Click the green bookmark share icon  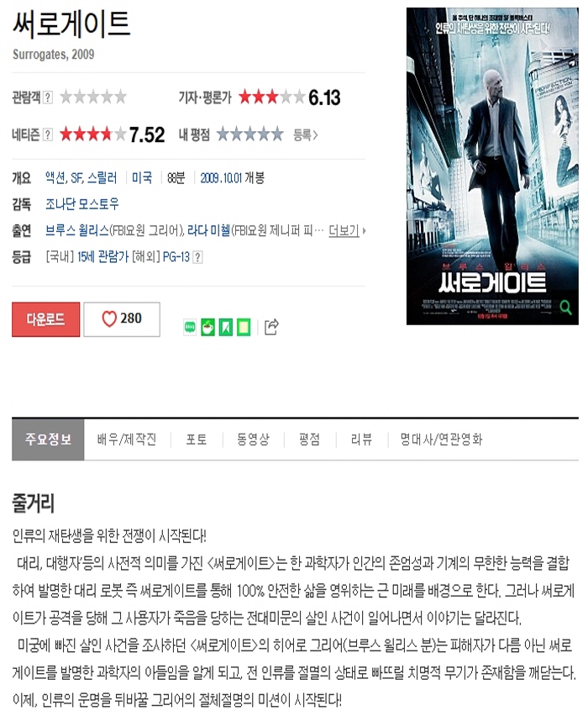226,327
